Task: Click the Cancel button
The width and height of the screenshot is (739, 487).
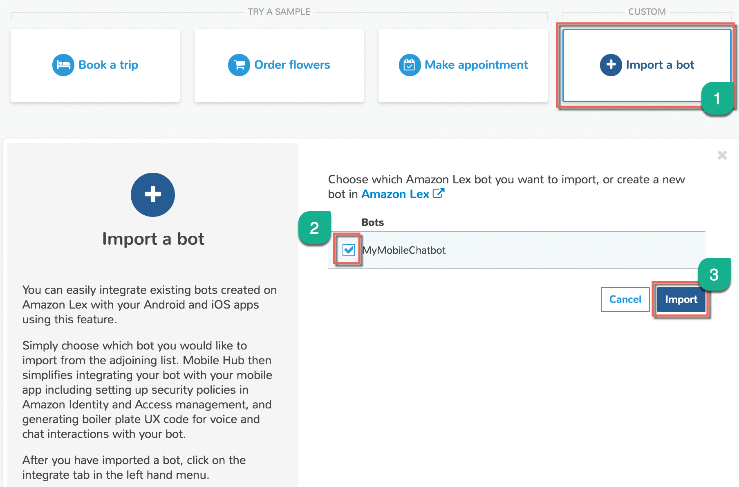Action: (625, 299)
